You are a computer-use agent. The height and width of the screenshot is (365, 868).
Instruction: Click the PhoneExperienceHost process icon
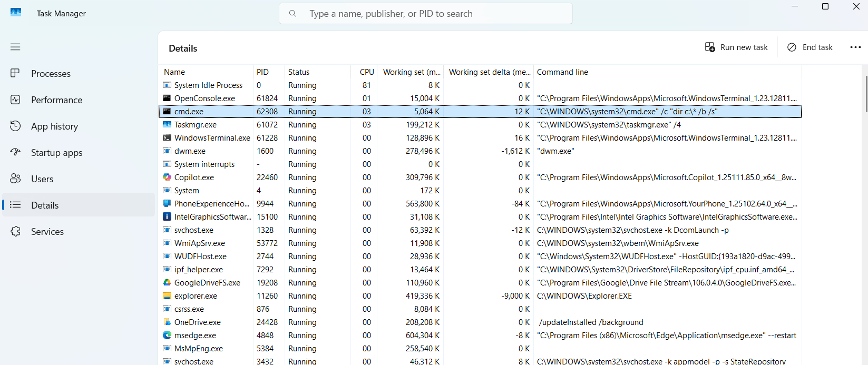click(167, 204)
